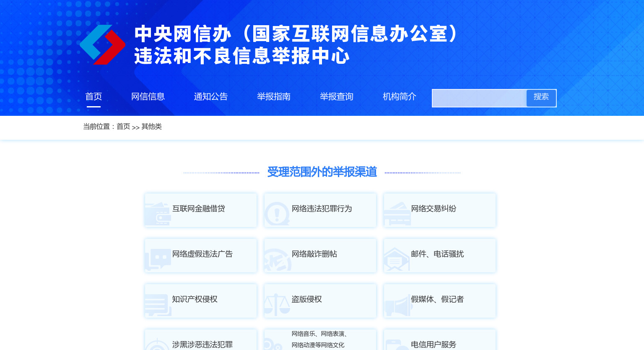Click the card icon beside 网络交易纠纷

click(397, 214)
